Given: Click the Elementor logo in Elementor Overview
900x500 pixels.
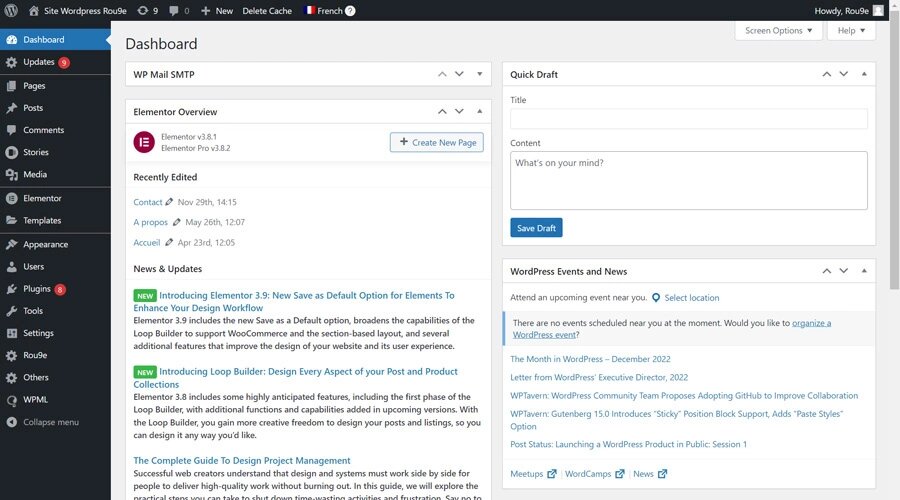Looking at the screenshot, I should click(x=144, y=142).
